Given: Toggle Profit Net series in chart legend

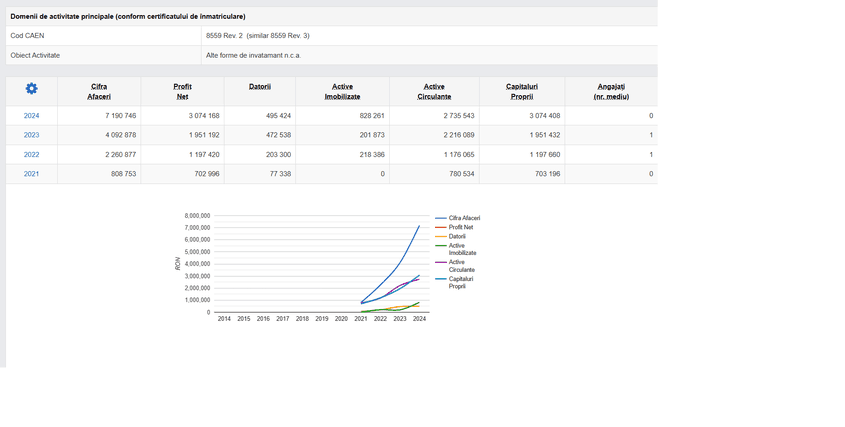Looking at the screenshot, I should click(x=461, y=227).
